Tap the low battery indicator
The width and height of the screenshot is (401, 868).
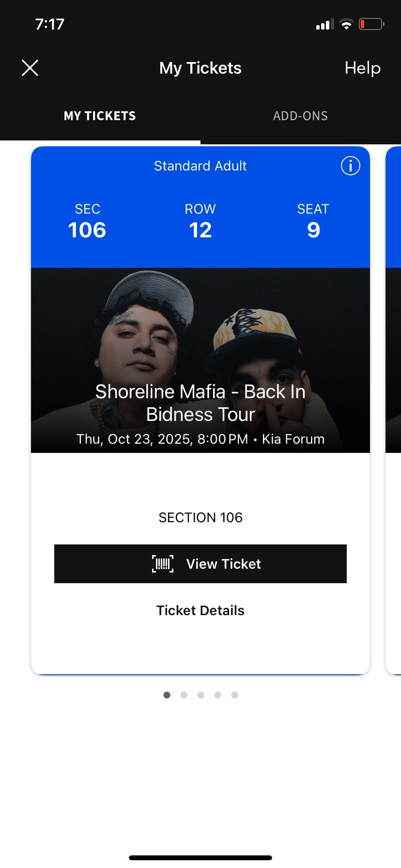[x=371, y=24]
